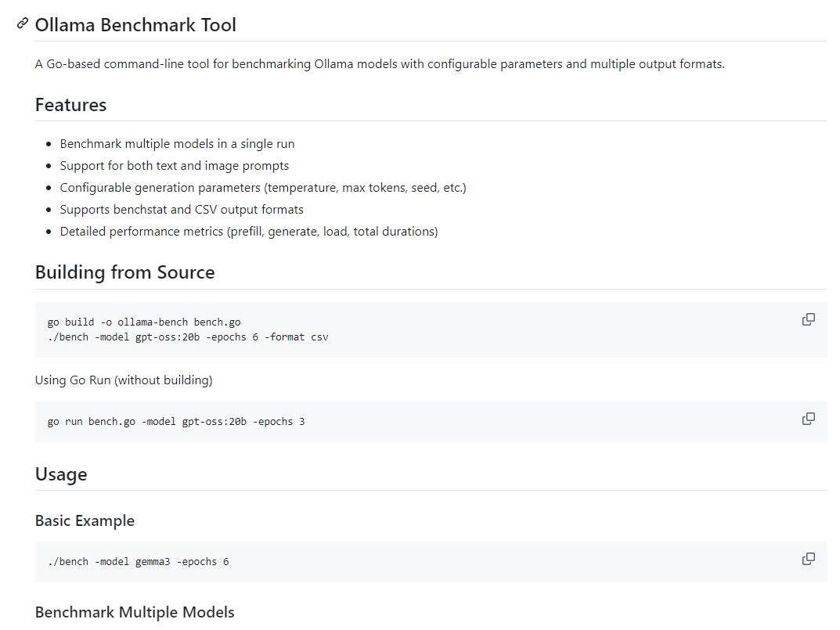Copy the go build code block
The image size is (840, 630).
pyautogui.click(x=809, y=319)
